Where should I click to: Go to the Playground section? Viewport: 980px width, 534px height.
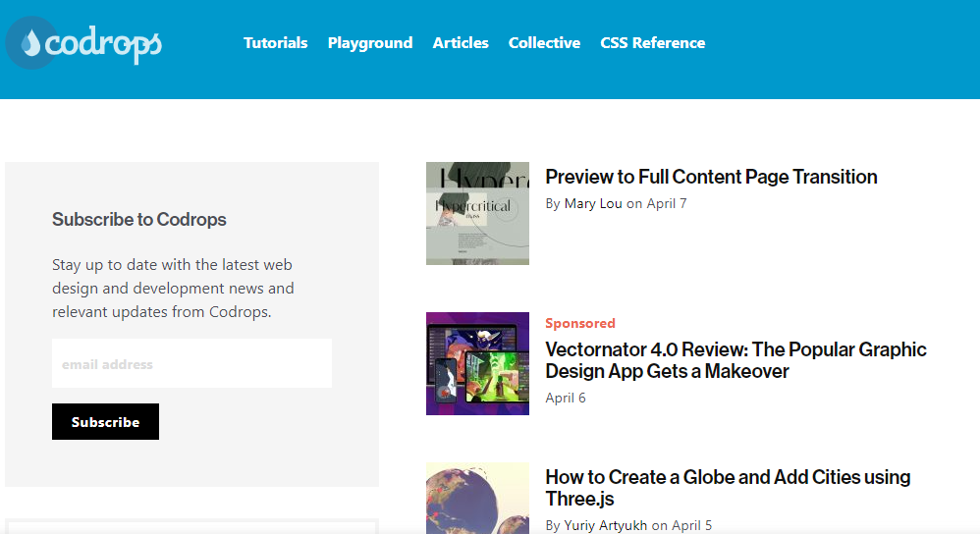pos(370,43)
